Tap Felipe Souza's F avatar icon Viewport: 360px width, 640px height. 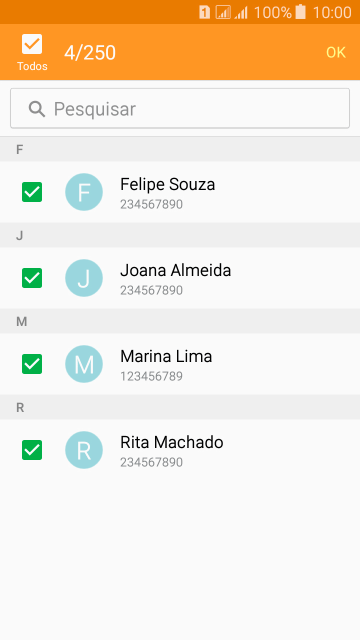pos(84,192)
